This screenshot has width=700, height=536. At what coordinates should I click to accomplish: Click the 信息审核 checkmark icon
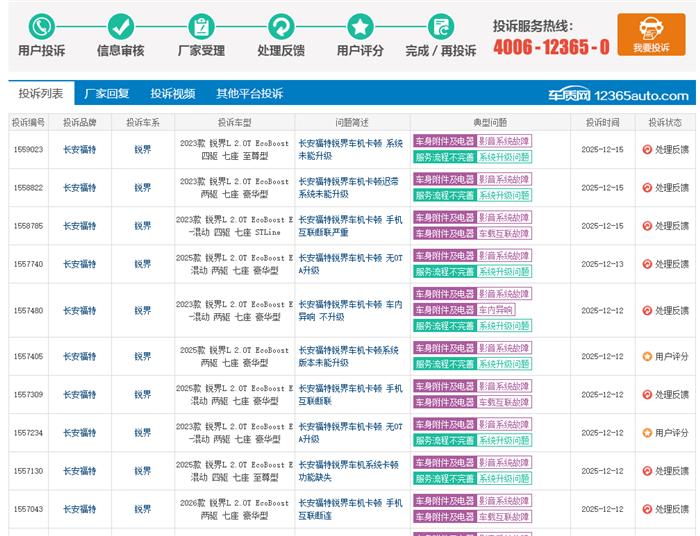pyautogui.click(x=120, y=27)
